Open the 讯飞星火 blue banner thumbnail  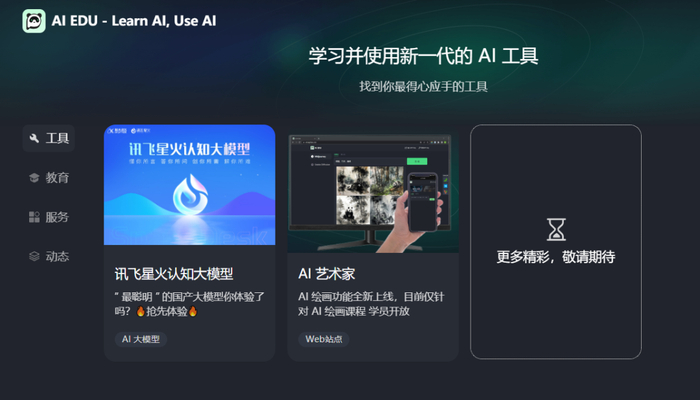190,185
